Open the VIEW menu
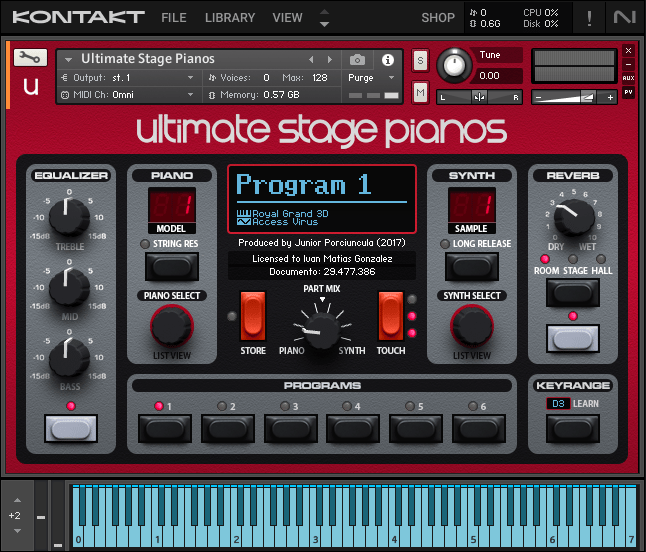The width and height of the screenshot is (646, 552). click(287, 18)
